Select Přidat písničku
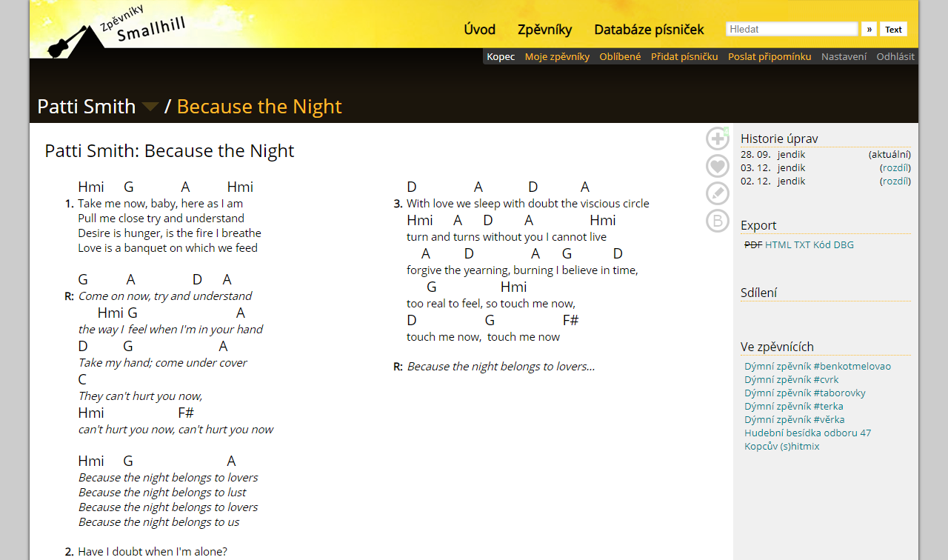The height and width of the screenshot is (560, 948). coord(684,56)
